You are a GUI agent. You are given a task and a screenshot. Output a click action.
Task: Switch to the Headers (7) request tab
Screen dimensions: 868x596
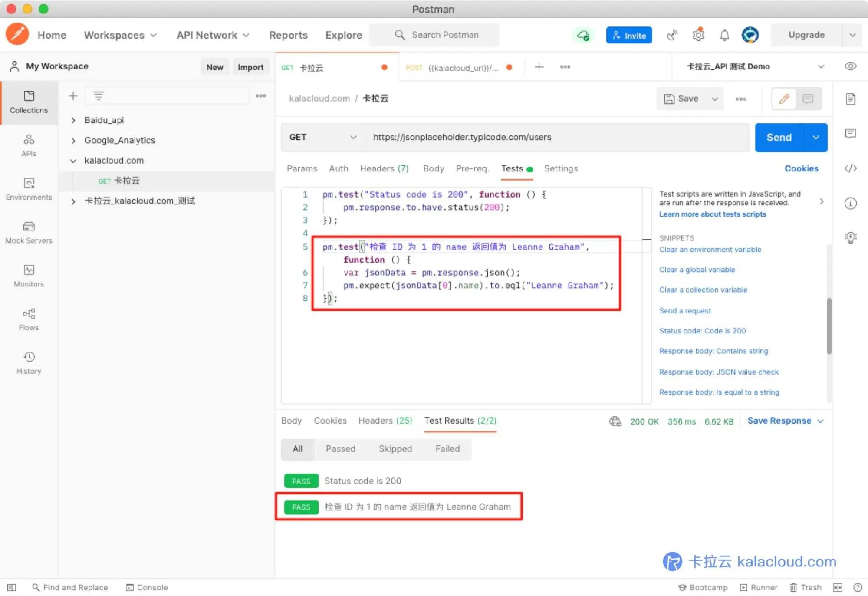click(x=384, y=168)
